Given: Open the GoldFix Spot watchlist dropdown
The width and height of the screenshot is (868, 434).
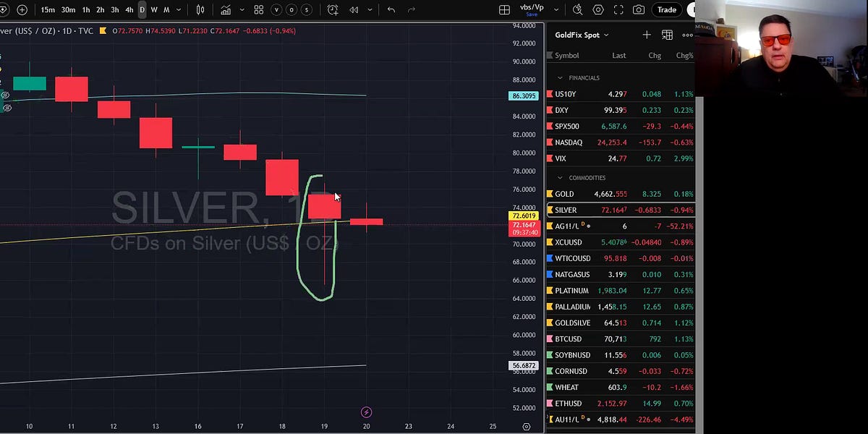Looking at the screenshot, I should (582, 35).
